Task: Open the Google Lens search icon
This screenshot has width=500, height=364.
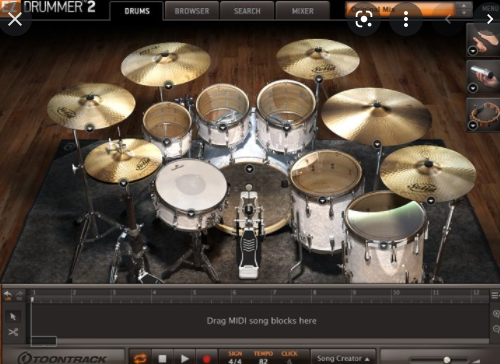Action: point(364,20)
